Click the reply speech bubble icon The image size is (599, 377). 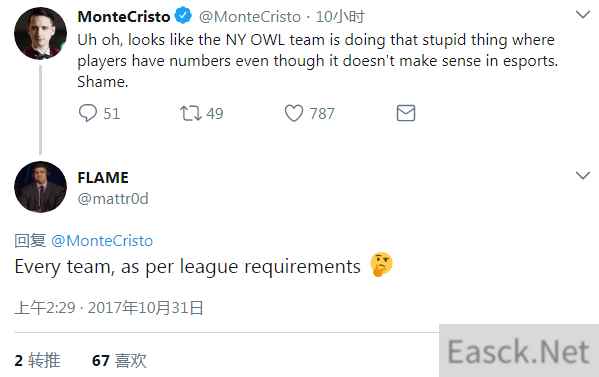88,113
